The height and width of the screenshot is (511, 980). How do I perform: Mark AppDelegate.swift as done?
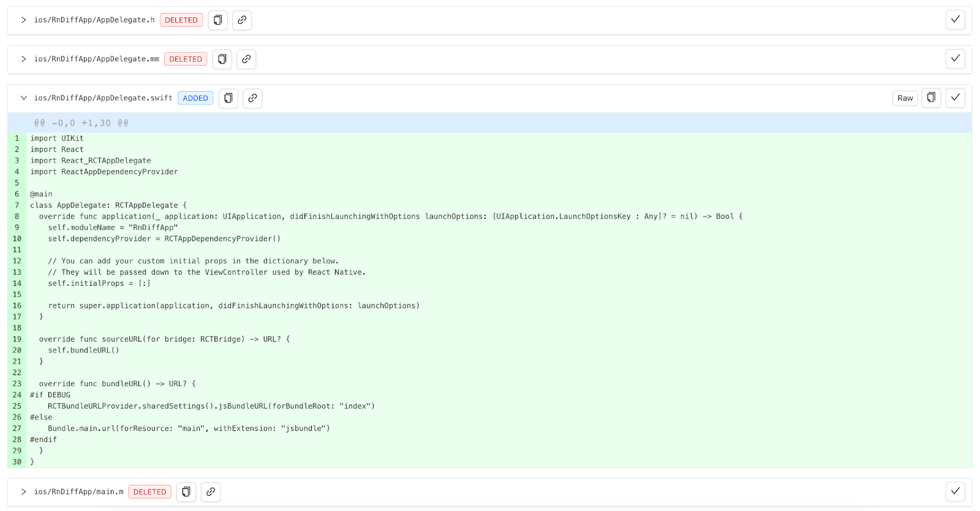point(955,98)
